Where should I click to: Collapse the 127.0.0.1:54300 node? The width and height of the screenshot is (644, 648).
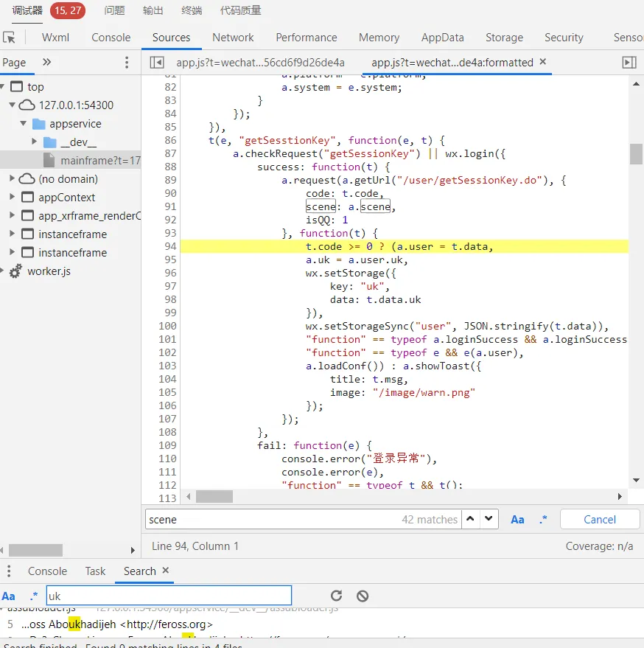tap(12, 105)
